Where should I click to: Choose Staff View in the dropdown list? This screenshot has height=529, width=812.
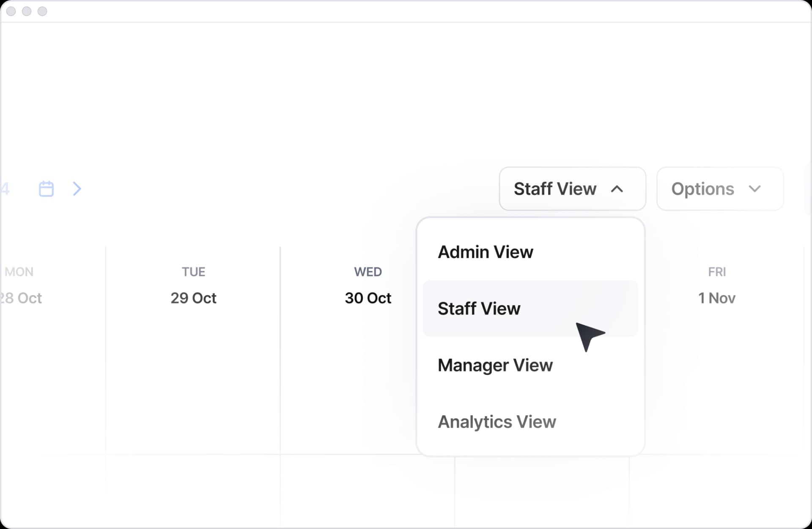coord(479,309)
